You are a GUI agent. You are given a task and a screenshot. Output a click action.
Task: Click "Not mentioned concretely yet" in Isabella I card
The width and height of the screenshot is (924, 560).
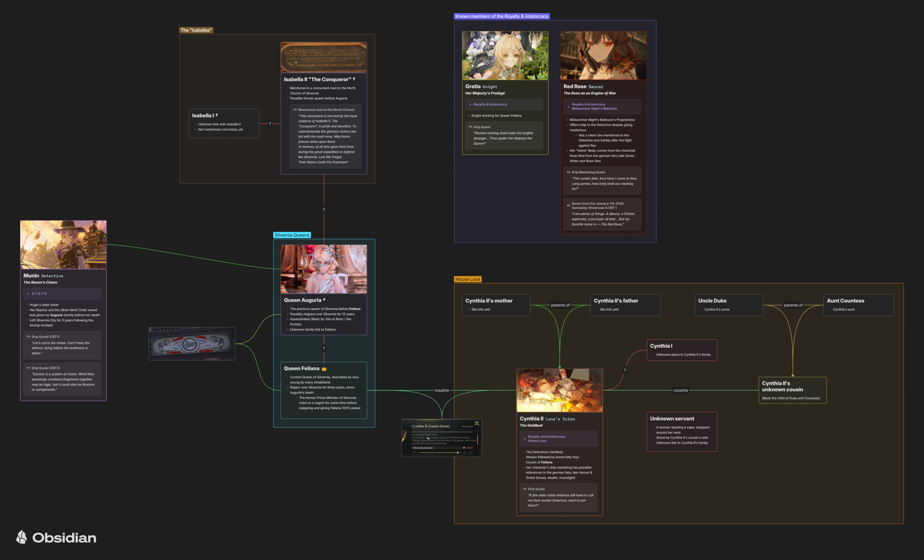coord(220,130)
